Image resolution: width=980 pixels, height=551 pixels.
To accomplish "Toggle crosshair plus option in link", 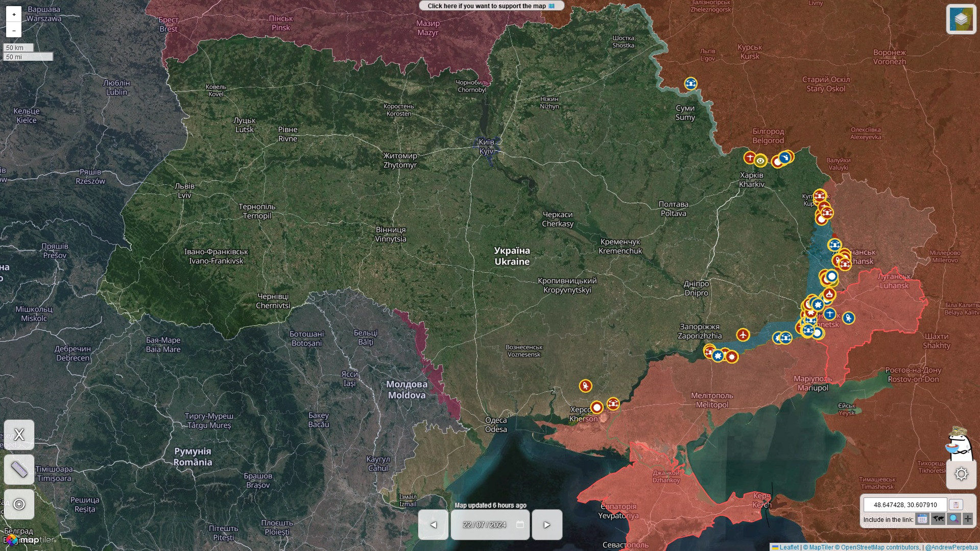I will pos(968,519).
